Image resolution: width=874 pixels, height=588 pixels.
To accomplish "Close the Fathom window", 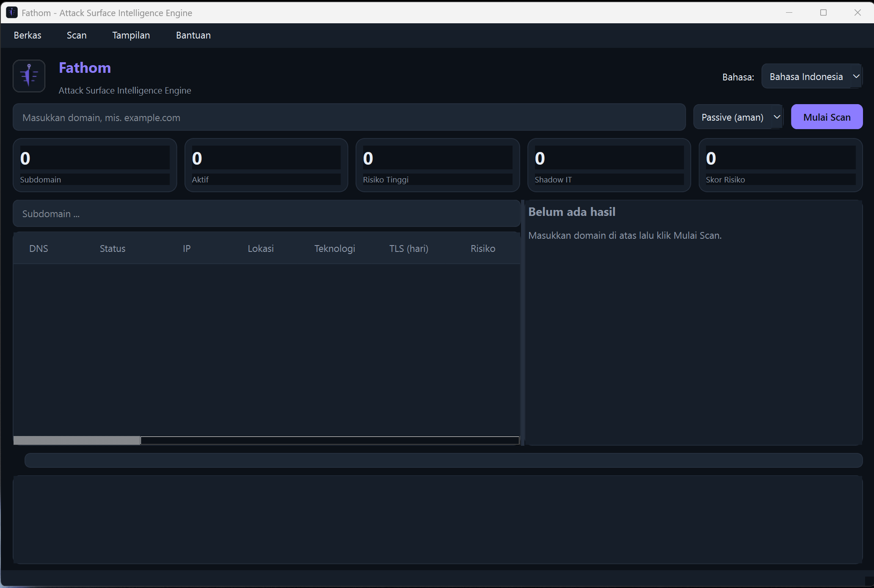I will (857, 13).
